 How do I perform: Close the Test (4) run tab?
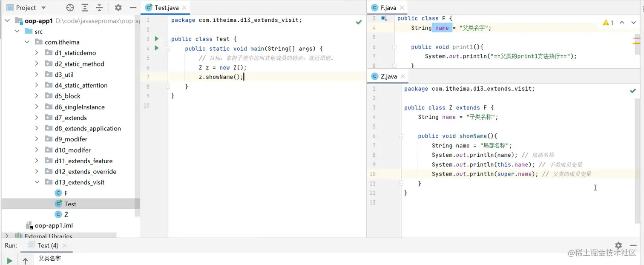(x=65, y=245)
